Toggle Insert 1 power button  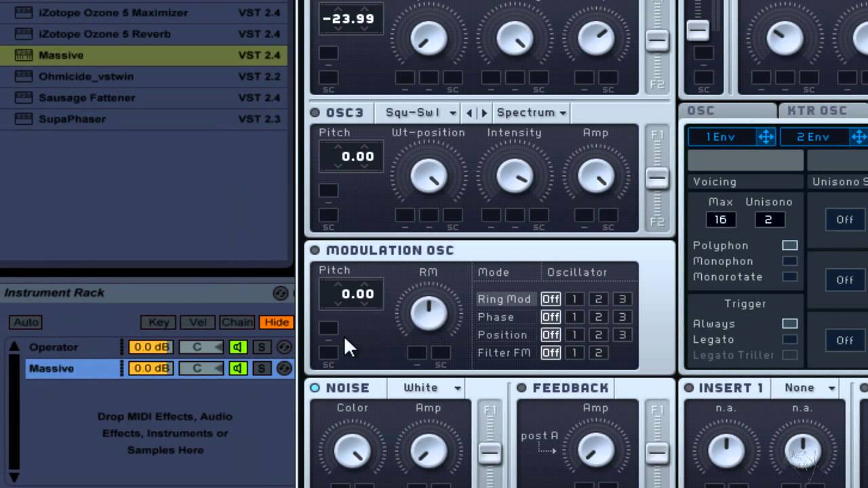click(x=689, y=388)
